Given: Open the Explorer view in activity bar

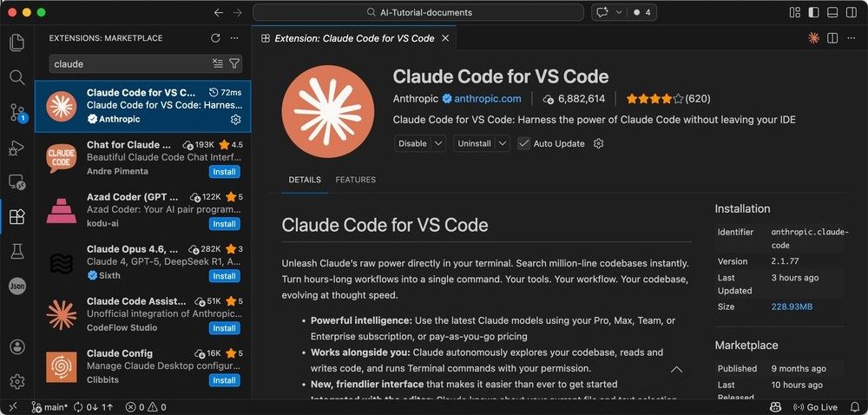Looking at the screenshot, I should pyautogui.click(x=16, y=43).
